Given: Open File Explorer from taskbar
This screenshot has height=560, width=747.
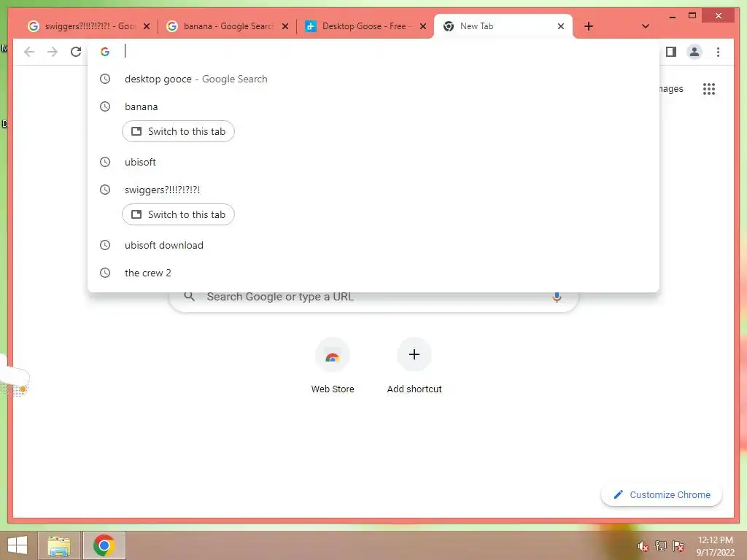Looking at the screenshot, I should tap(59, 545).
